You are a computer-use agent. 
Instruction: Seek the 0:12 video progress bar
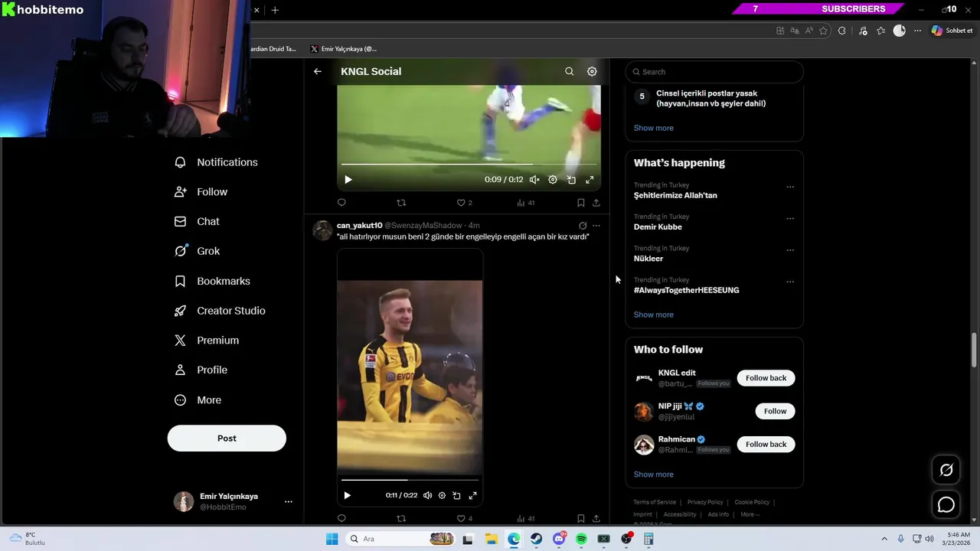pos(469,164)
